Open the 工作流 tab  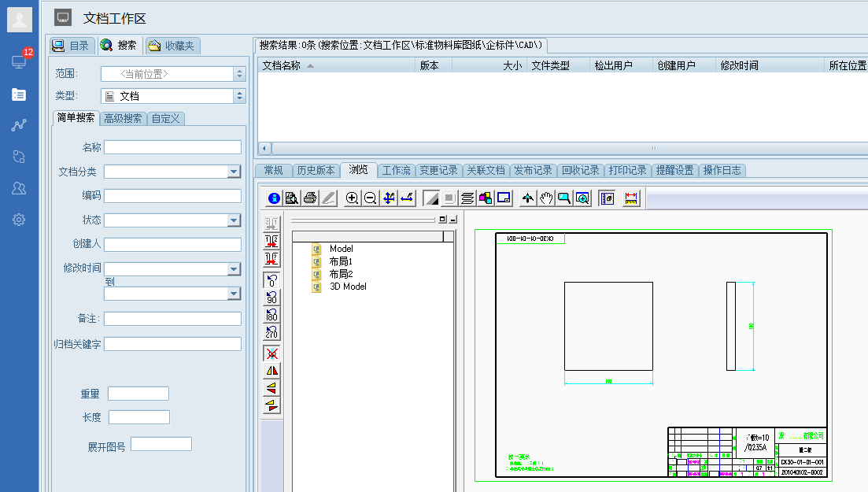[397, 170]
